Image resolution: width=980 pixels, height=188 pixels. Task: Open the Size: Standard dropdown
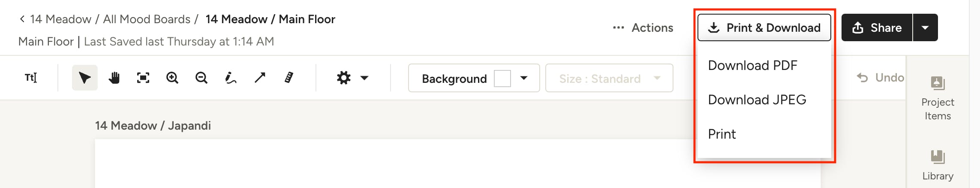(x=609, y=78)
